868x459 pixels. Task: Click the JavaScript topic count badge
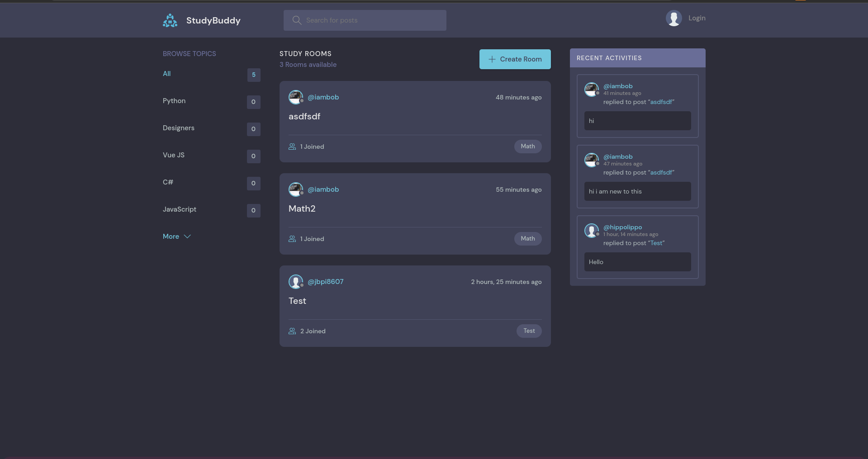[x=254, y=210]
